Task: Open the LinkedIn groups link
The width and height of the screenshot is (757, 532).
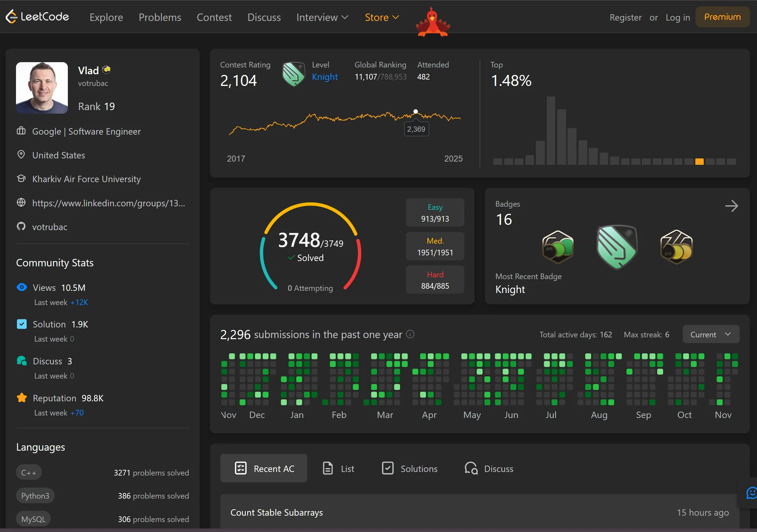Action: point(108,203)
